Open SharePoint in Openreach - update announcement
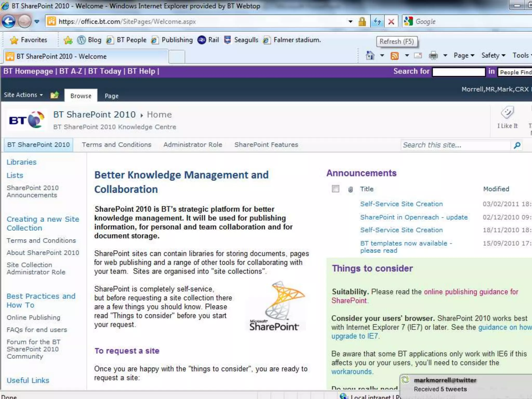 point(414,217)
